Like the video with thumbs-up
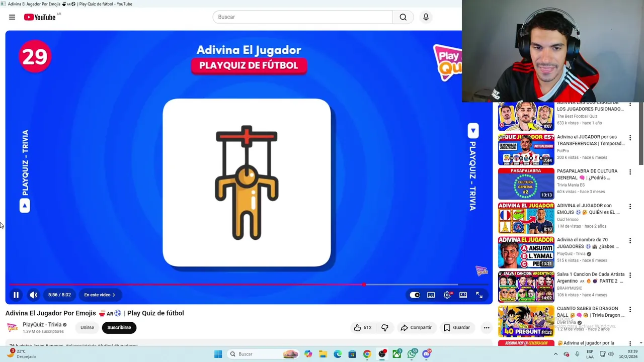644x362 pixels. point(362,328)
